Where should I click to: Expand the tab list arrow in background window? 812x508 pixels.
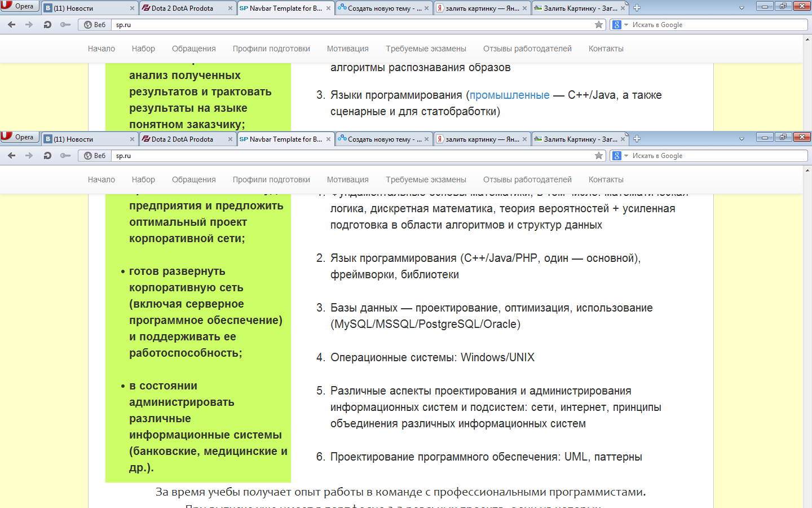click(x=742, y=8)
